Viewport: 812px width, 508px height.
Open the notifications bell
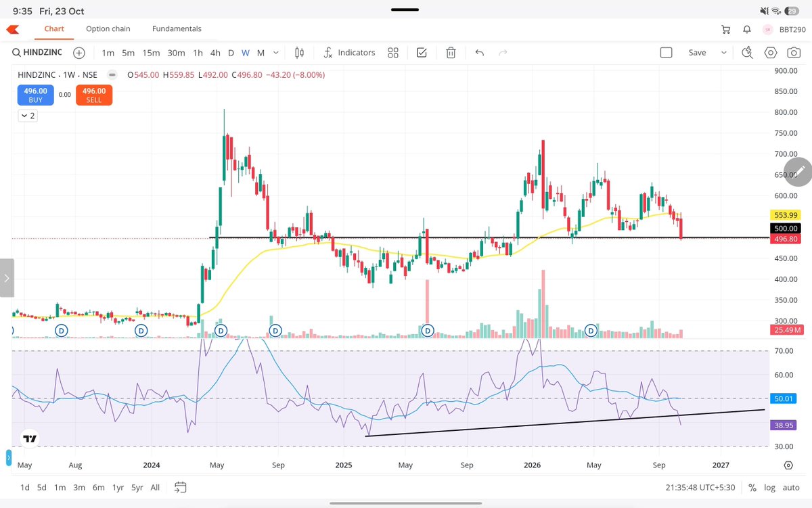coord(747,29)
